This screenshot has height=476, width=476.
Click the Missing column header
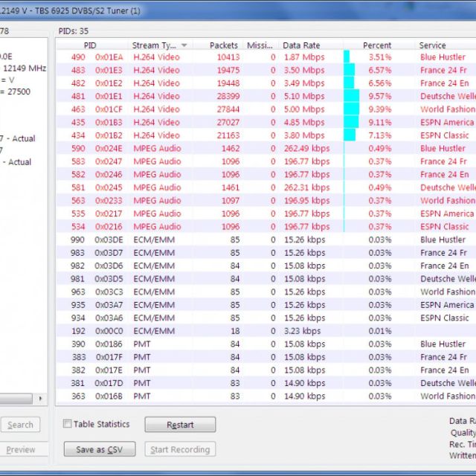[x=260, y=45]
